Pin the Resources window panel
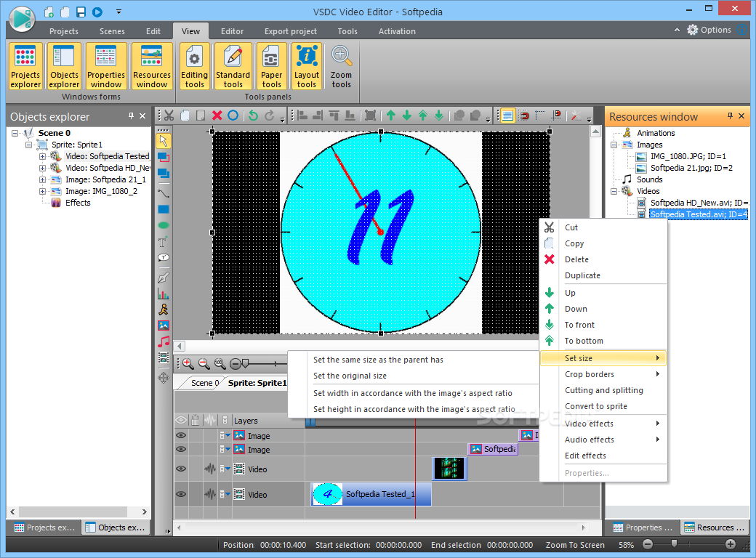756x558 pixels. pos(730,116)
